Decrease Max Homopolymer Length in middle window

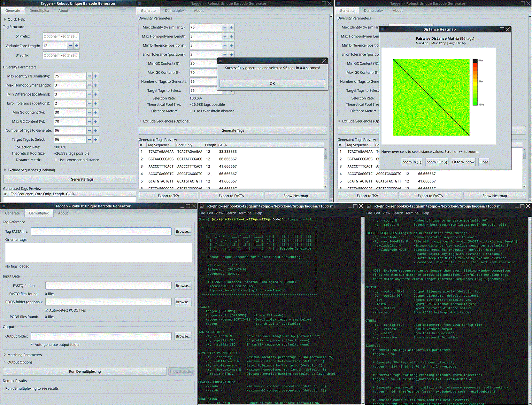225,36
